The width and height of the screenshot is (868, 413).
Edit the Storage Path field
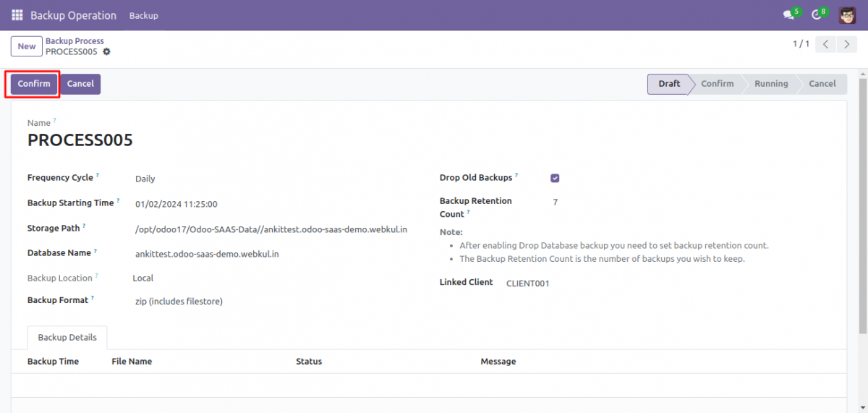coord(272,229)
